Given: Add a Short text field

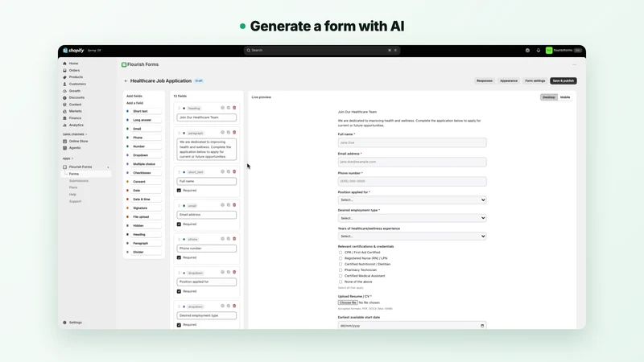Looking at the screenshot, I should point(144,111).
